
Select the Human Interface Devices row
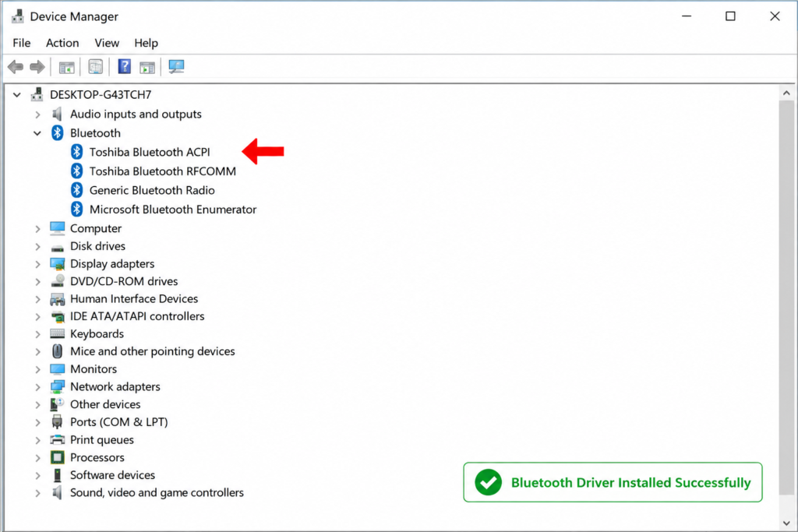tap(134, 299)
